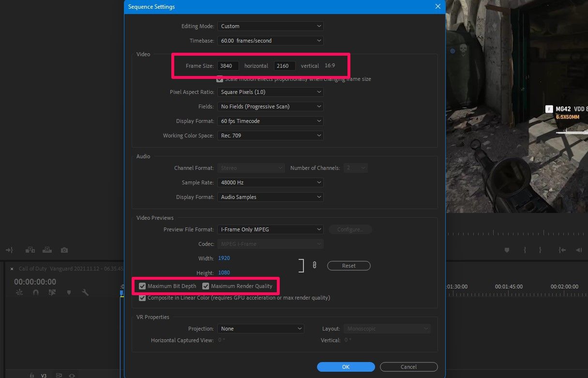The image size is (588, 378).
Task: Uncheck Composite in Linear Color
Action: pos(142,298)
